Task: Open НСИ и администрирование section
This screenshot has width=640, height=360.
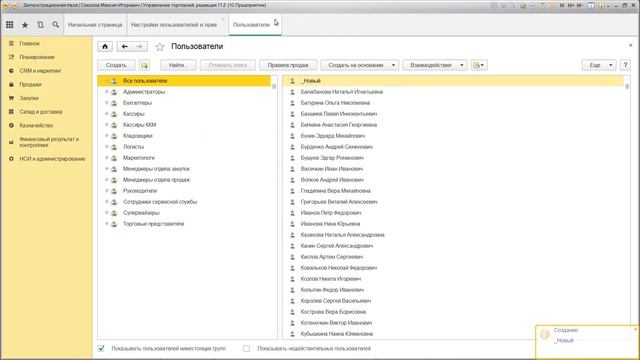Action: 52,159
